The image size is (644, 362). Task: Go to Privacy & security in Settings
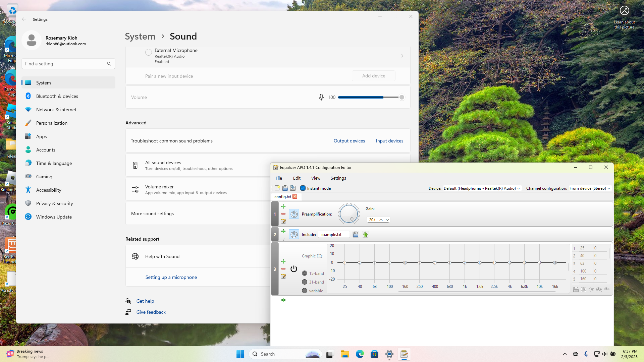(x=68, y=203)
